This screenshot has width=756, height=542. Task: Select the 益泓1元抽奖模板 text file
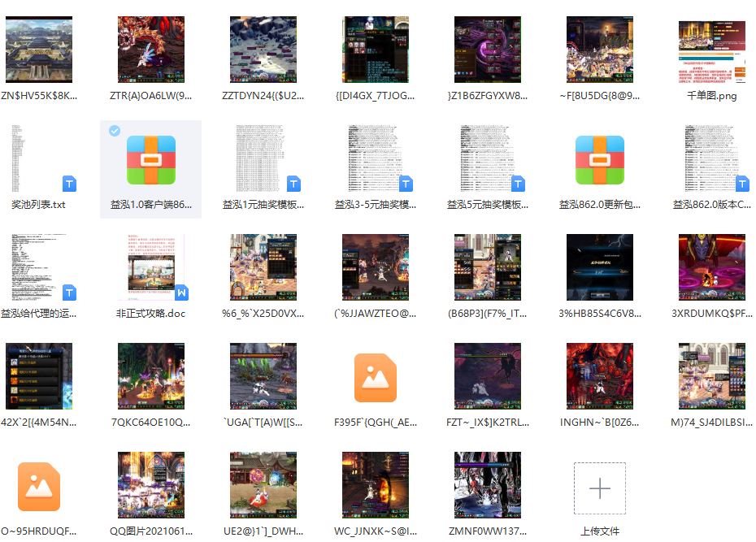(x=263, y=159)
